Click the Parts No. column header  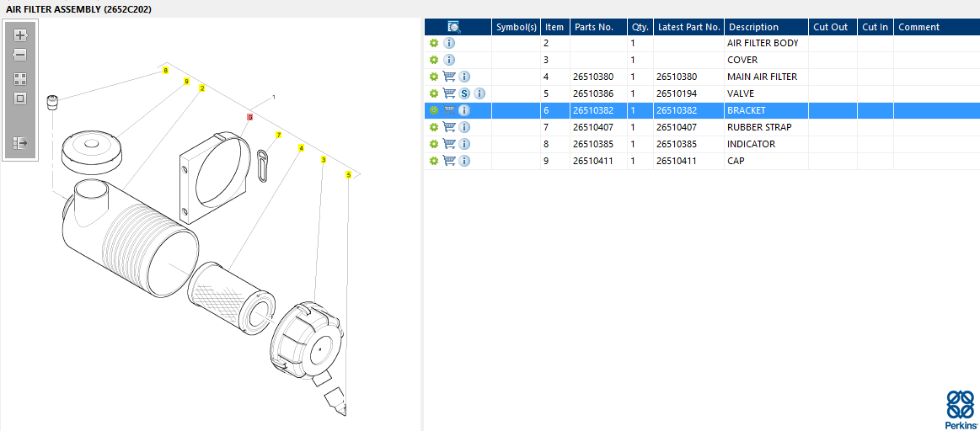coord(599,27)
